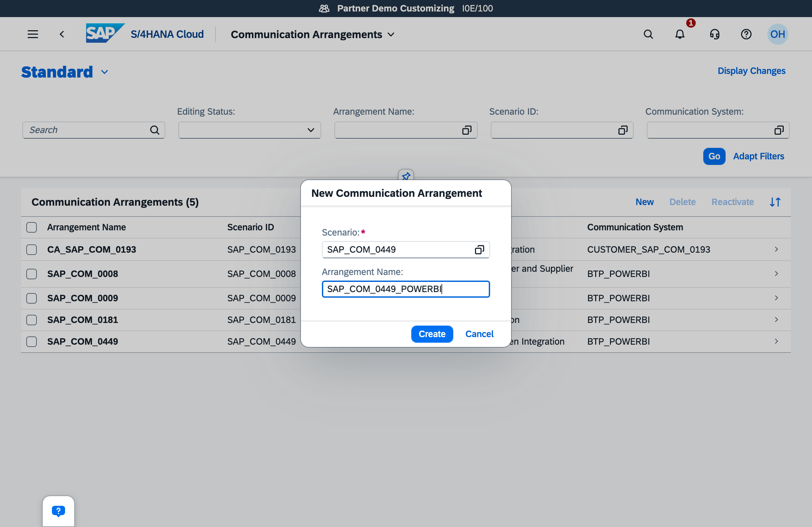
Task: Click the Arrangement Name column header
Action: tap(86, 227)
